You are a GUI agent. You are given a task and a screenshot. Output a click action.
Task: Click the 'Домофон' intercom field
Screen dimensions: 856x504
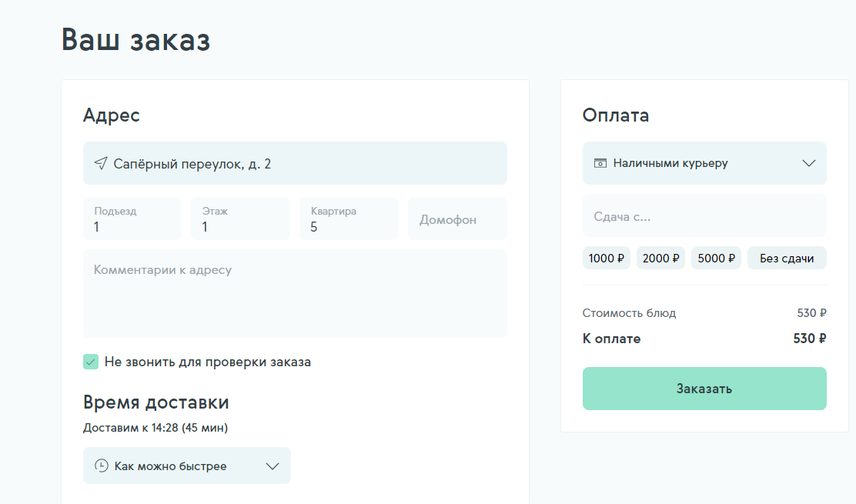[456, 219]
